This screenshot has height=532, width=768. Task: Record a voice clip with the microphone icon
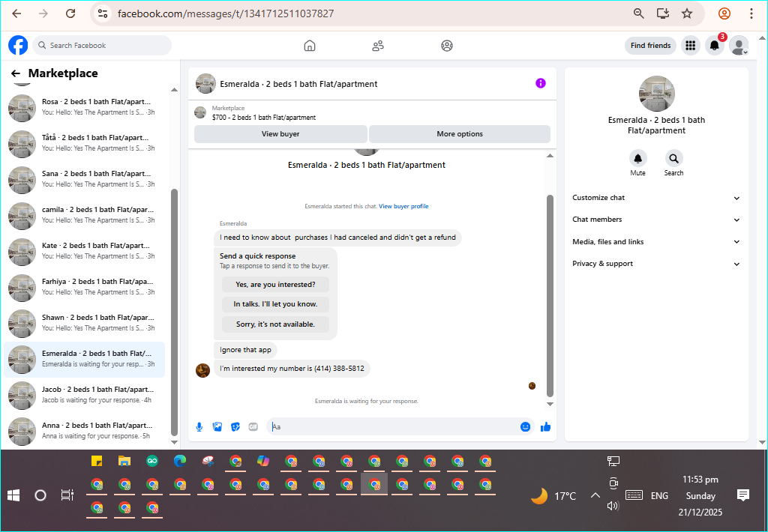point(199,427)
